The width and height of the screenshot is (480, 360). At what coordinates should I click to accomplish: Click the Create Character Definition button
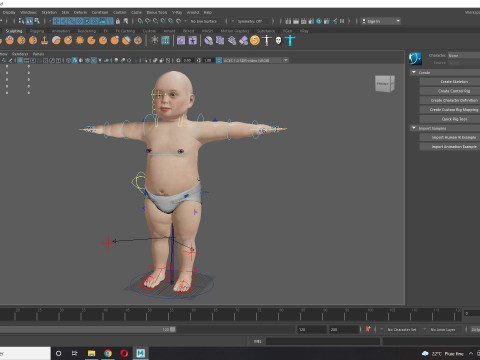tap(450, 100)
